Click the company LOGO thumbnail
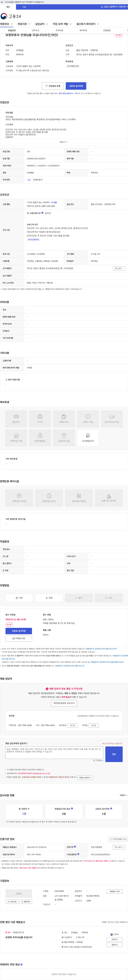This screenshot has height=980, width=128. [x=19, y=894]
